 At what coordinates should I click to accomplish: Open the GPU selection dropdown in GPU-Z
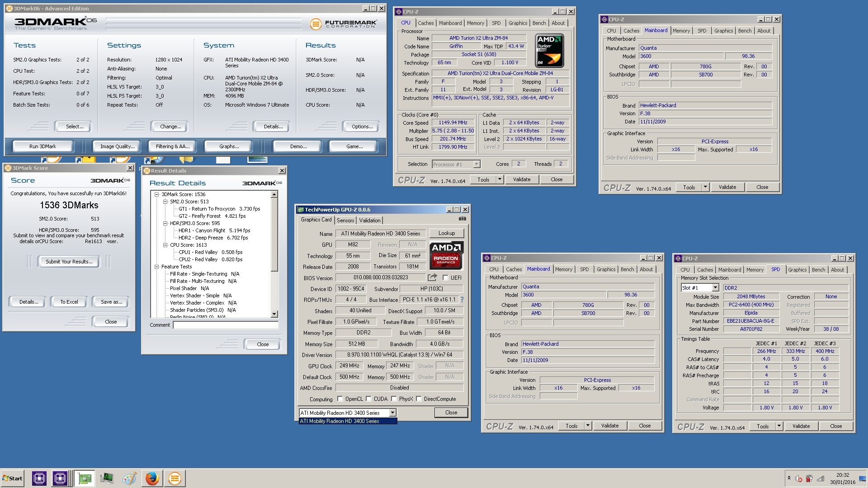392,413
